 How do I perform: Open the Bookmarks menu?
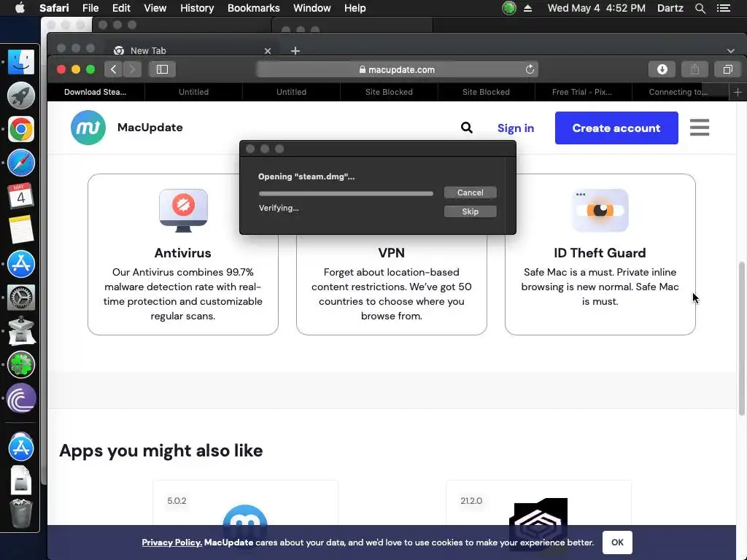coord(253,8)
